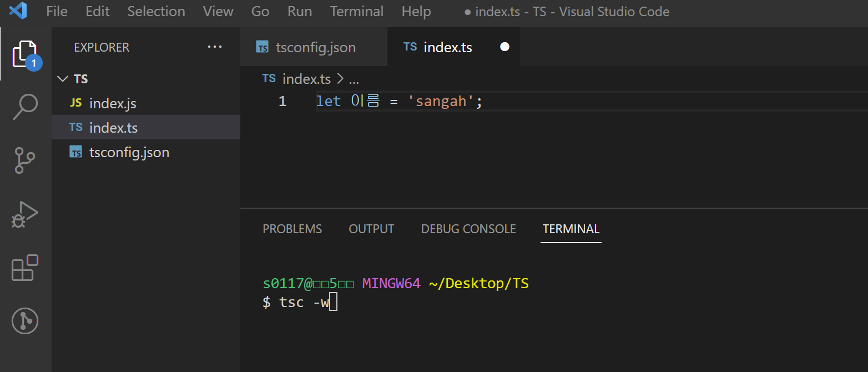This screenshot has width=868, height=372.
Task: Open the Terminal menu
Action: (357, 11)
